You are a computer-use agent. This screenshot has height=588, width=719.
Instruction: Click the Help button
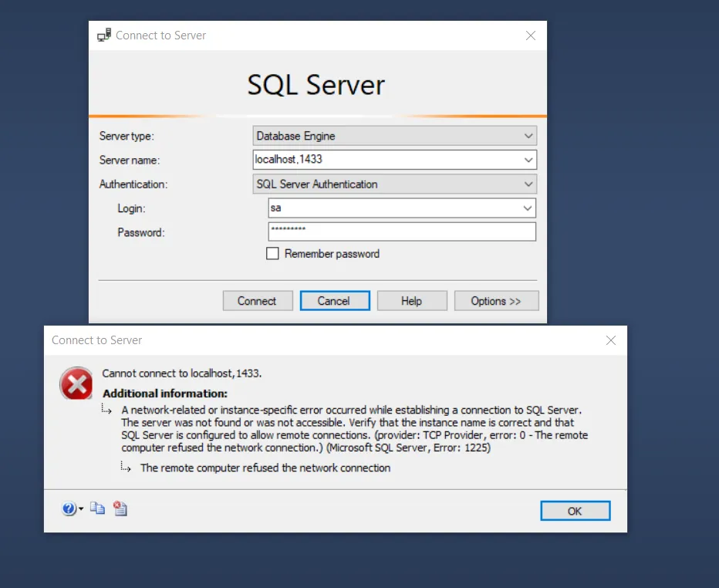click(x=412, y=301)
